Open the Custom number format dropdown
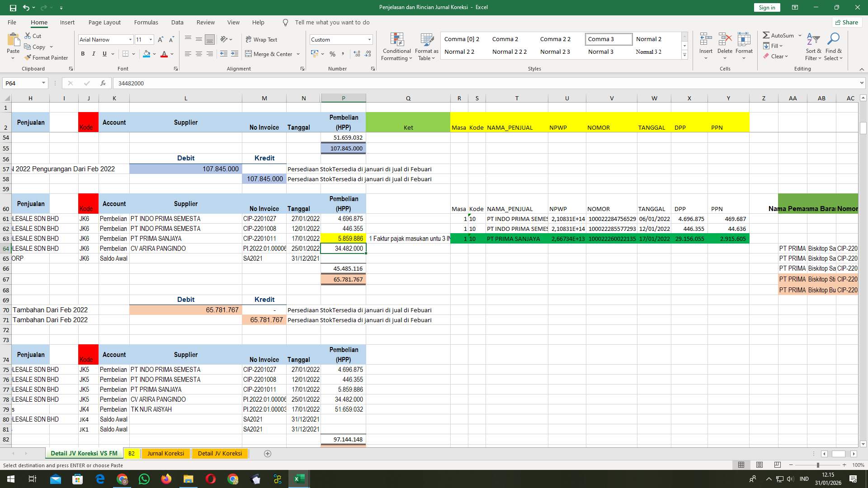Image resolution: width=868 pixels, height=488 pixels. pyautogui.click(x=369, y=39)
